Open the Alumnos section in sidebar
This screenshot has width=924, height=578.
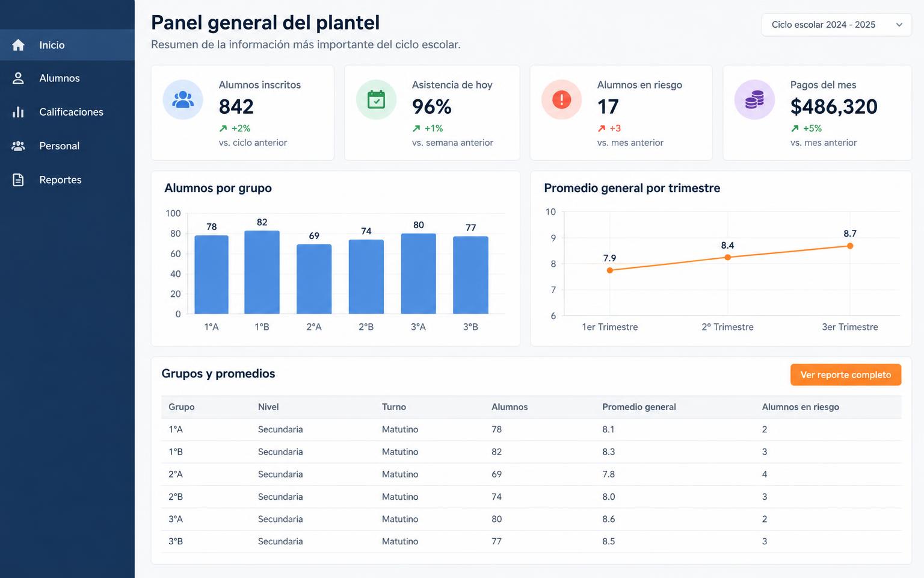click(67, 78)
